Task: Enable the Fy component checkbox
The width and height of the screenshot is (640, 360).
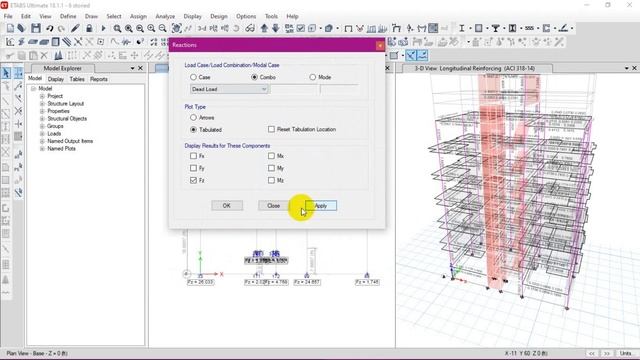Action: click(193, 168)
